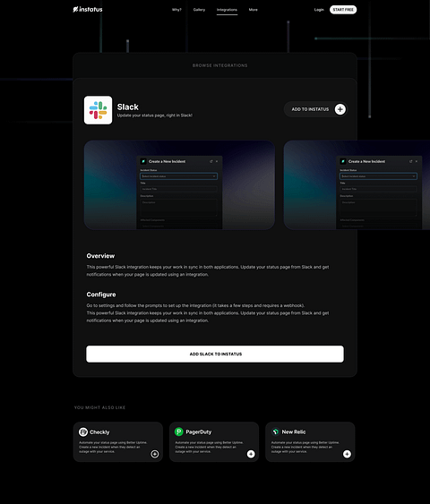Add Checkly using its plus icon
This screenshot has width=430, height=504.
[155, 454]
